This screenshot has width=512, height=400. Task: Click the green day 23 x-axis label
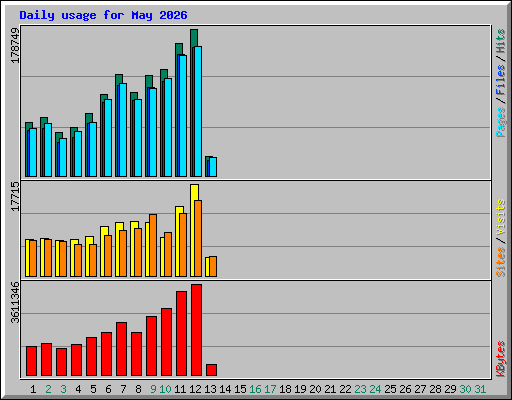click(360, 389)
